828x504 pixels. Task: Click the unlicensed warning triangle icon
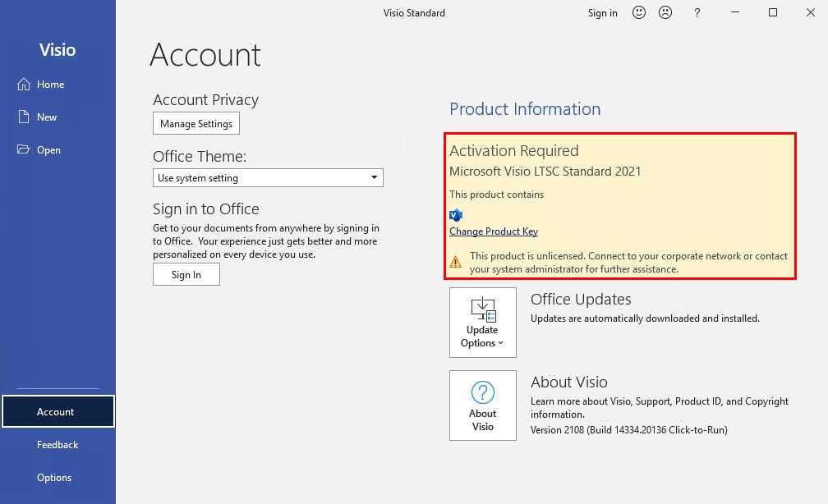(x=456, y=261)
